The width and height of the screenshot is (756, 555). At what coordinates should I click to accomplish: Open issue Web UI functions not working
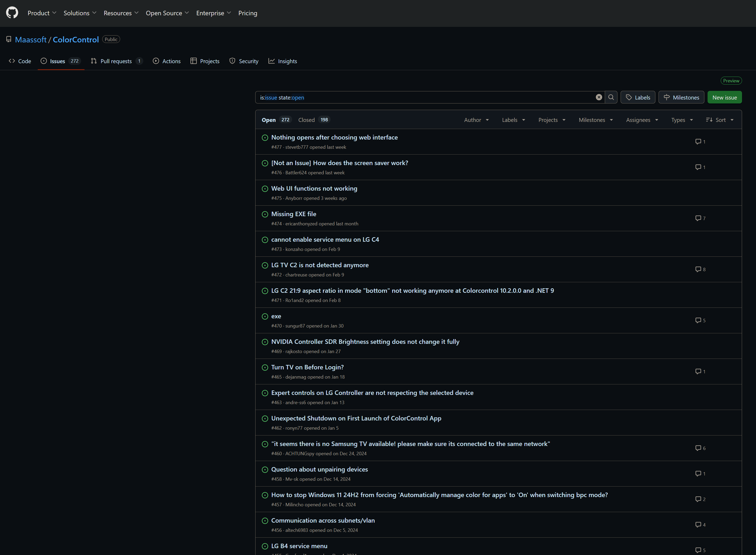pyautogui.click(x=314, y=189)
